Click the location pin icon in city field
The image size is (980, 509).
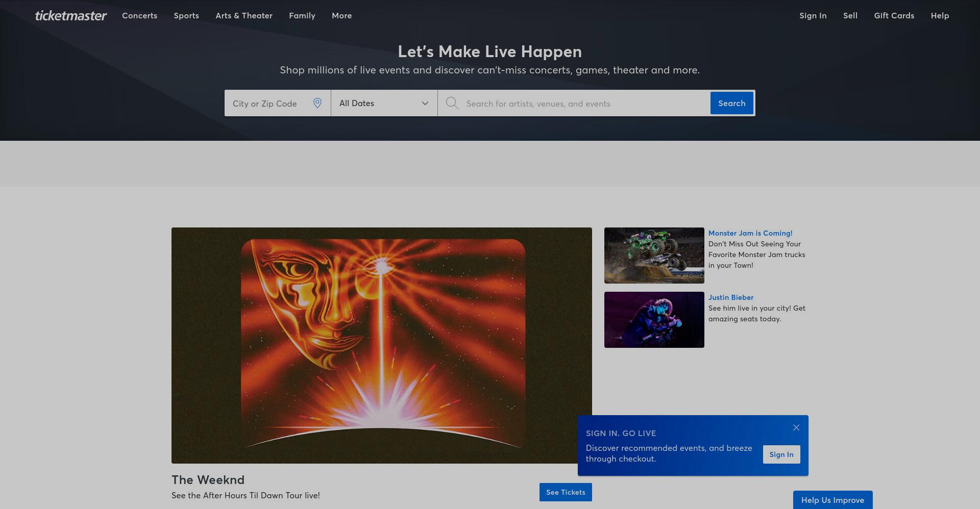317,103
